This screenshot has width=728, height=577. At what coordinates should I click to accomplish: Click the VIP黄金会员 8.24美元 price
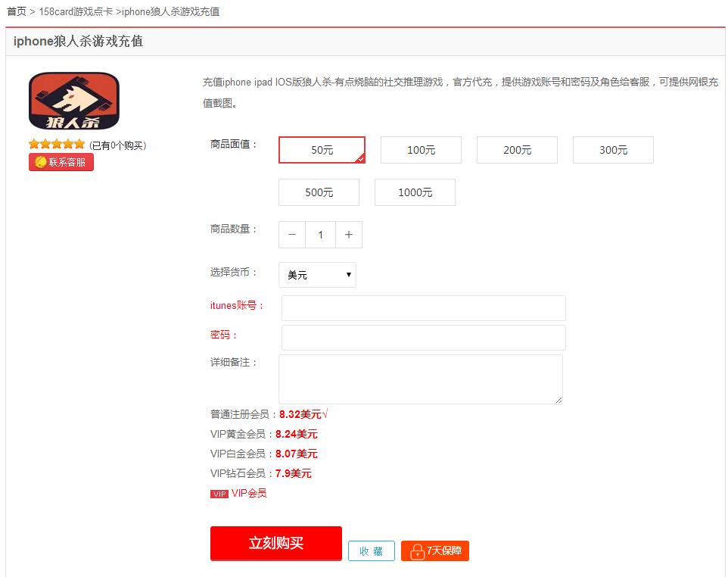coord(296,435)
